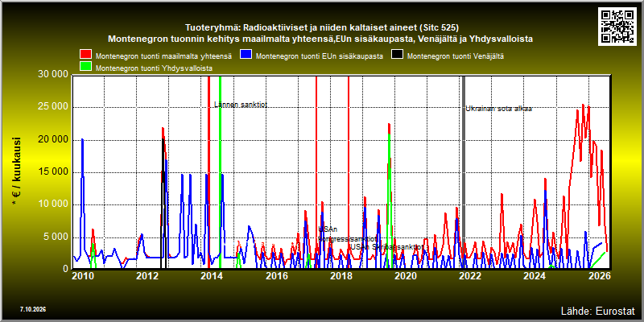Click the blue legend swatch for EUn sisäkaupasta
This screenshot has height=322, width=644.
coord(246,54)
